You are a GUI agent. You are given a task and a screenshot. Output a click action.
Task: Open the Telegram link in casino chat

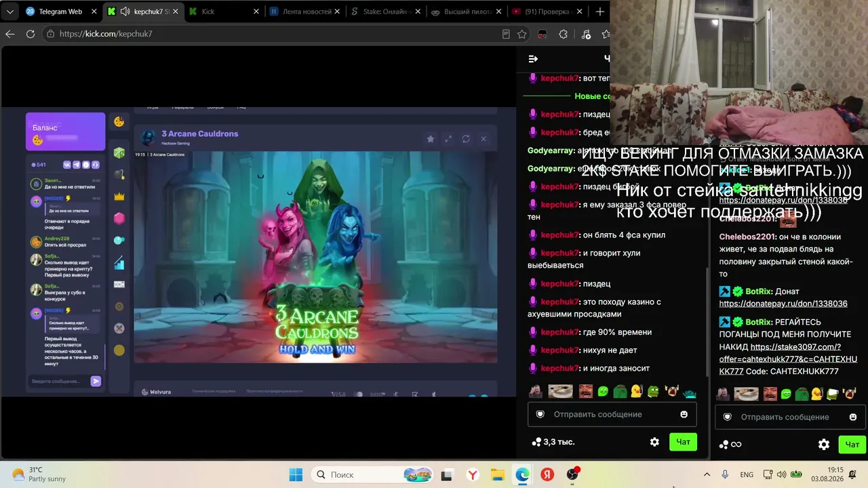(77, 165)
